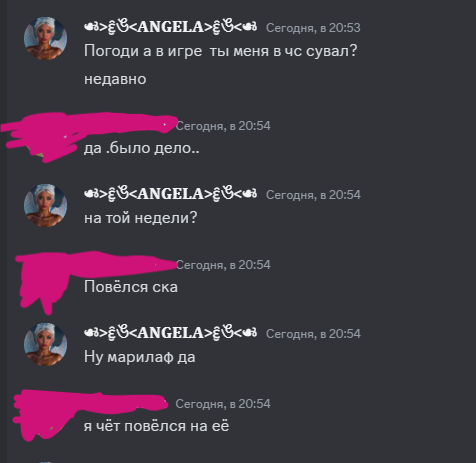476x463 pixels.
Task: Open ANGELA's avatar beside 'Ну марилаф да'
Action: click(x=45, y=344)
